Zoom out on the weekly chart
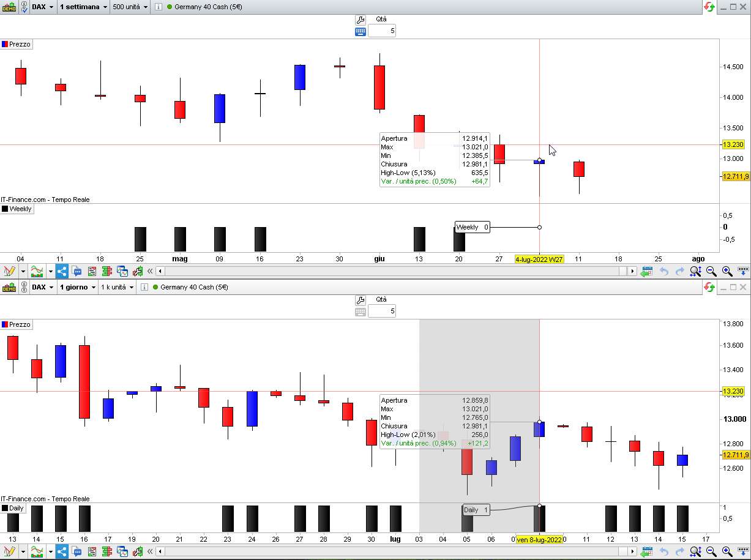Image resolution: width=751 pixels, height=560 pixels. [x=711, y=271]
